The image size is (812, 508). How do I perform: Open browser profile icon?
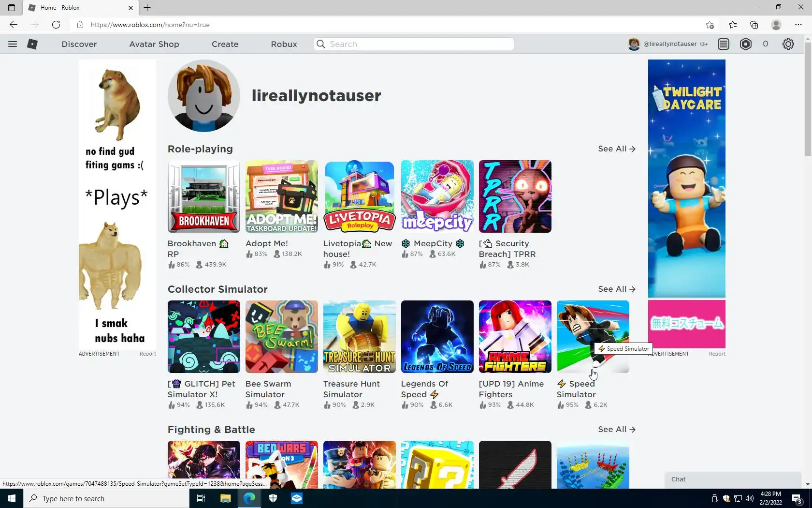click(x=776, y=25)
